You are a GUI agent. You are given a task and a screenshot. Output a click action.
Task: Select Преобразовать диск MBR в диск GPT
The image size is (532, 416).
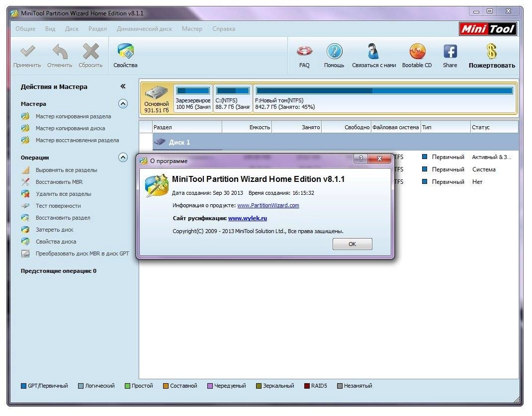pyautogui.click(x=82, y=253)
